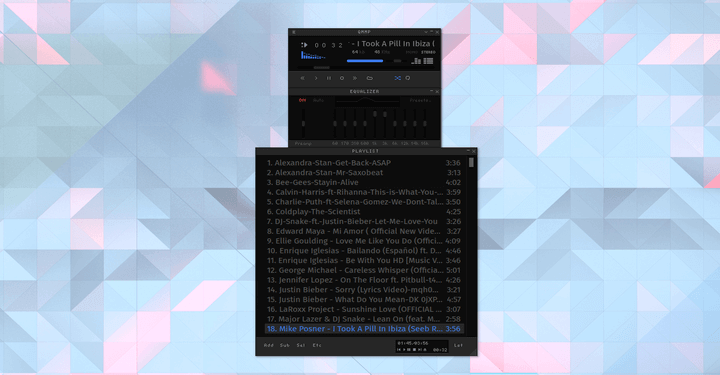The height and width of the screenshot is (375, 720).
Task: Select track 11 Enrique Iglesias - Be With You
Action: pos(364,260)
